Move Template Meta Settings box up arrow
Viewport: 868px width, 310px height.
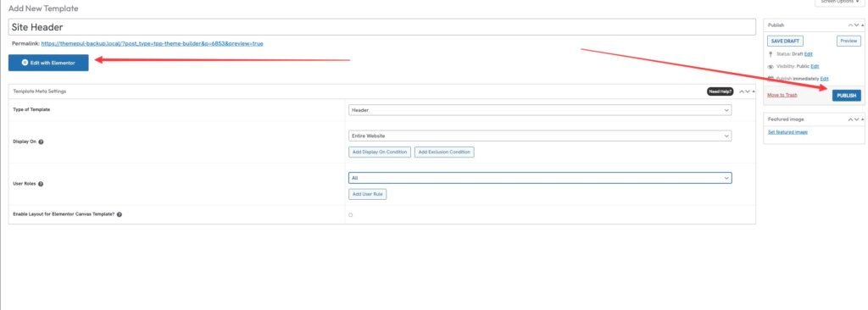[742, 91]
